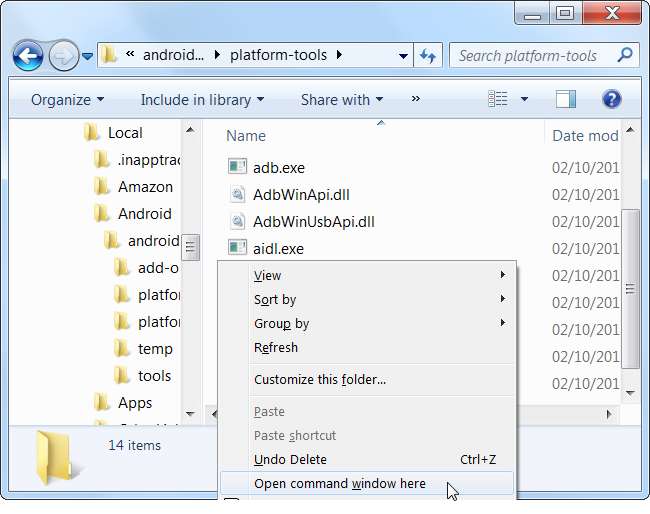This screenshot has height=514, width=650.
Task: Click the folder icon in address bar
Action: coord(109,54)
